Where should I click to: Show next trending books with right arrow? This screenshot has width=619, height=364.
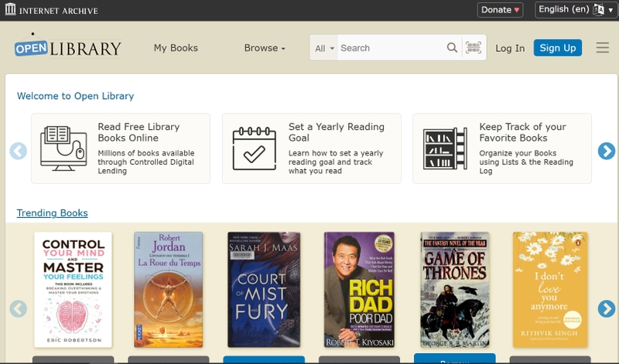pyautogui.click(x=607, y=309)
